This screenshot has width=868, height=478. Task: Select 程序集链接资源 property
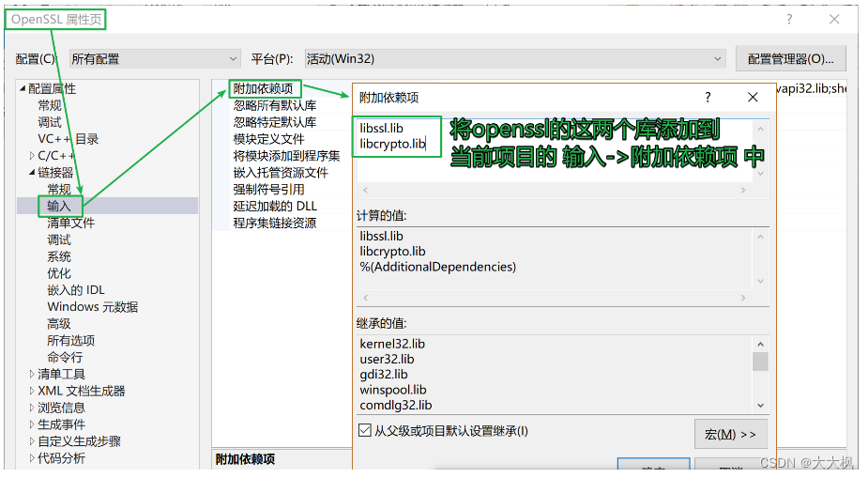[275, 224]
